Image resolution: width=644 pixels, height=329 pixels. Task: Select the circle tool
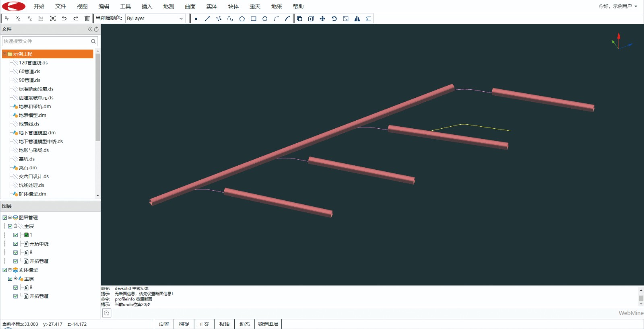[x=265, y=19]
